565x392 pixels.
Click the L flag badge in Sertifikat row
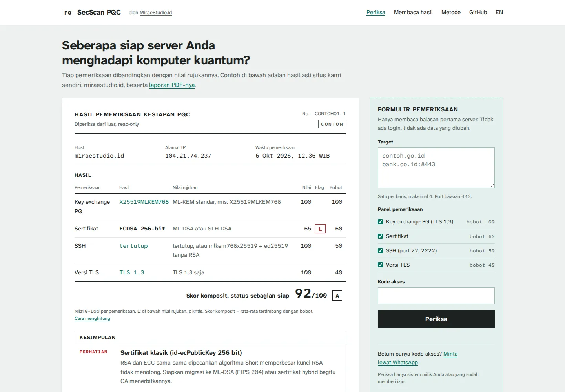(x=320, y=229)
